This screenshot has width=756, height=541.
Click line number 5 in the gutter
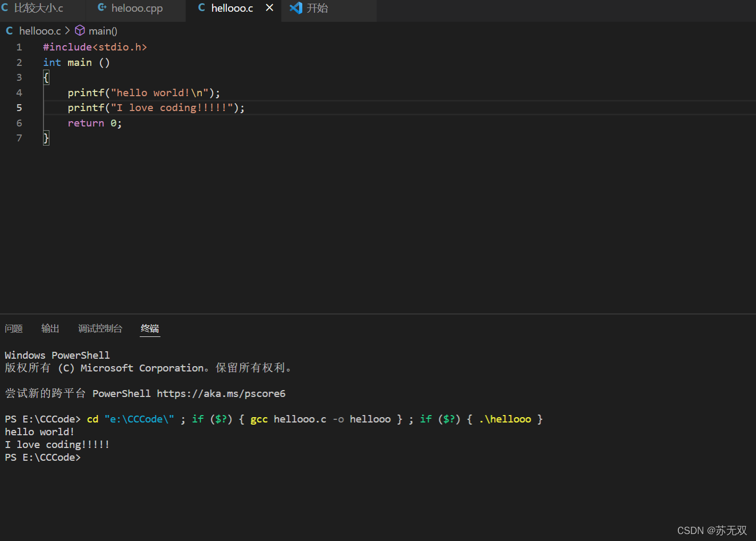[19, 108]
